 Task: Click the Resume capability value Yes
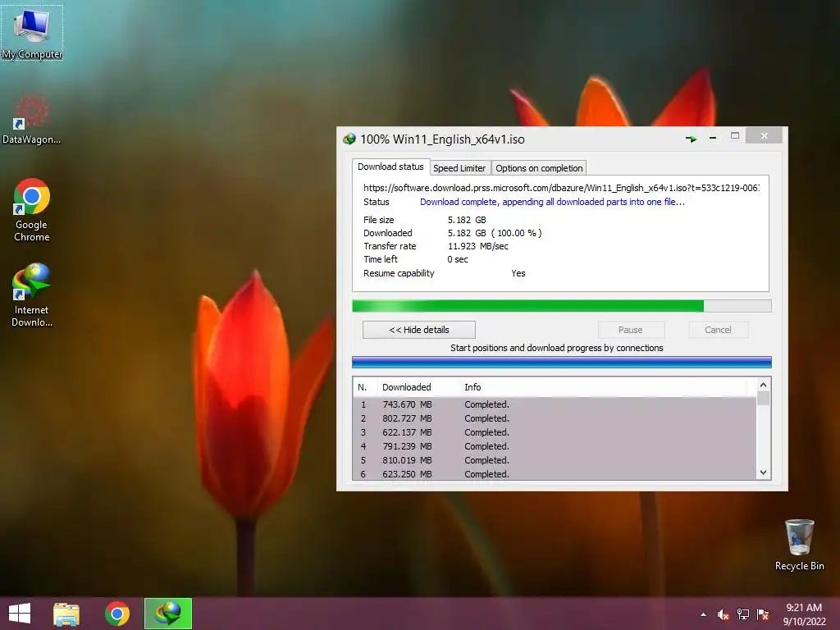pos(518,273)
